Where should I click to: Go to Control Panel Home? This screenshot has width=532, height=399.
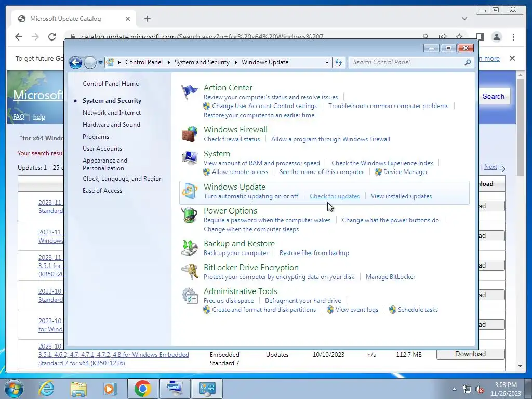pos(111,84)
